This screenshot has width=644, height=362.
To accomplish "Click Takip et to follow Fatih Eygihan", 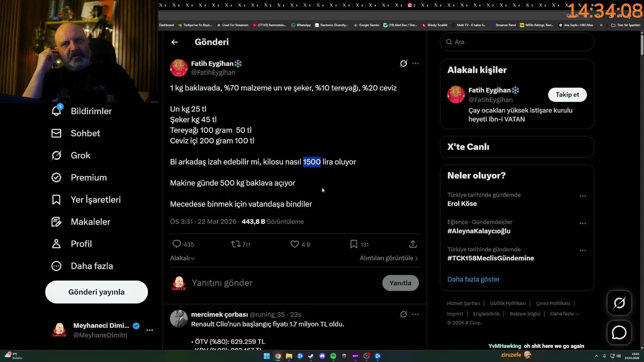I will pos(567,95).
